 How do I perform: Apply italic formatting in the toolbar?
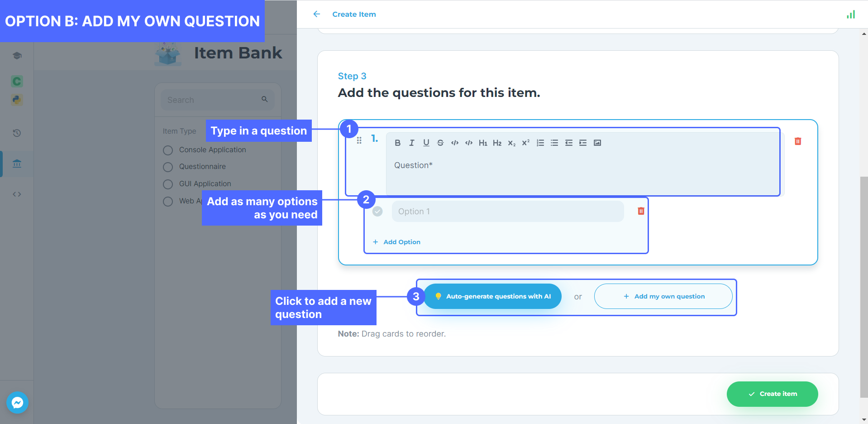[411, 143]
